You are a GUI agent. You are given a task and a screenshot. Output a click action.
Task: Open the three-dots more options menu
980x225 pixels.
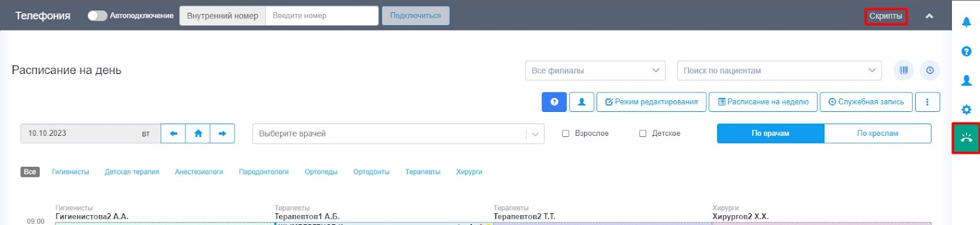(927, 102)
